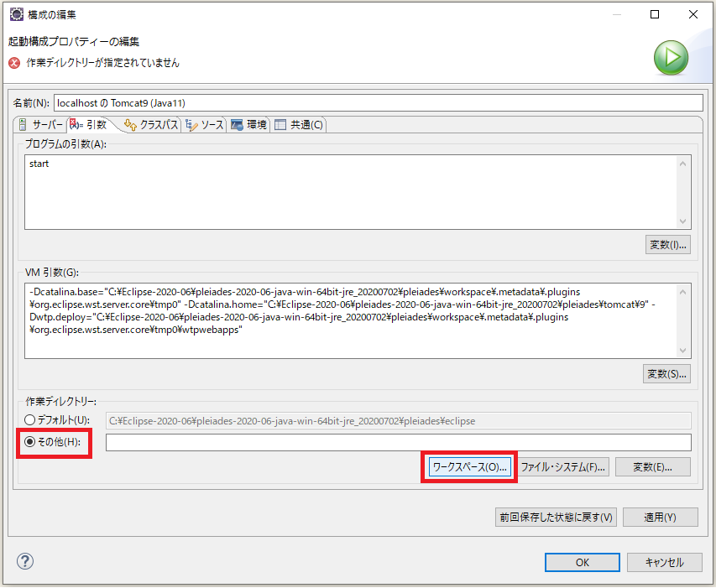
Task: Confirm with the OK button
Action: click(x=583, y=563)
